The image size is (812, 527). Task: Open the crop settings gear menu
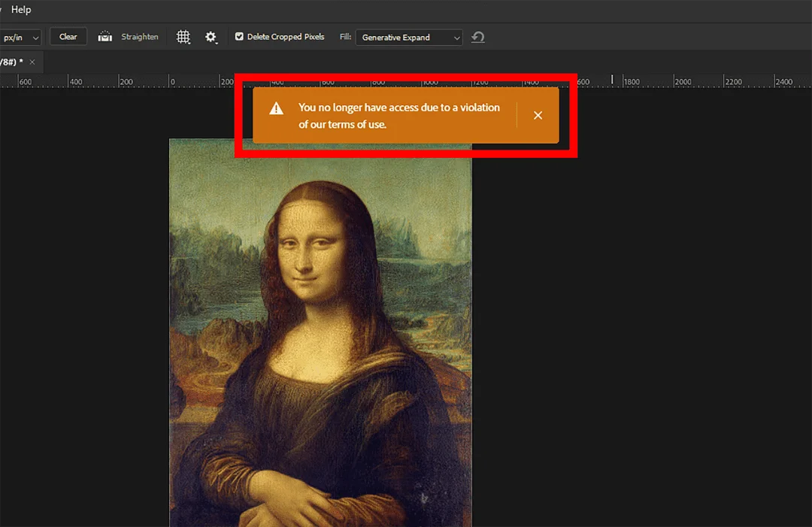(x=211, y=38)
